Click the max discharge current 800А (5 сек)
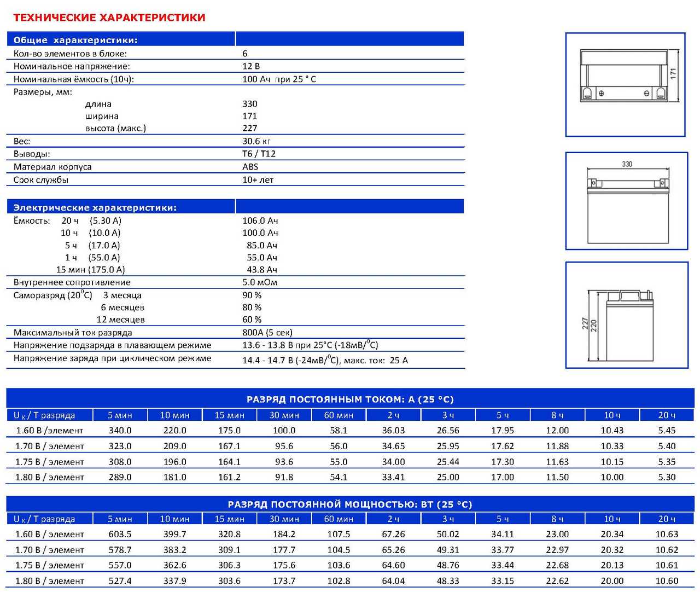700x592 pixels. click(x=267, y=333)
